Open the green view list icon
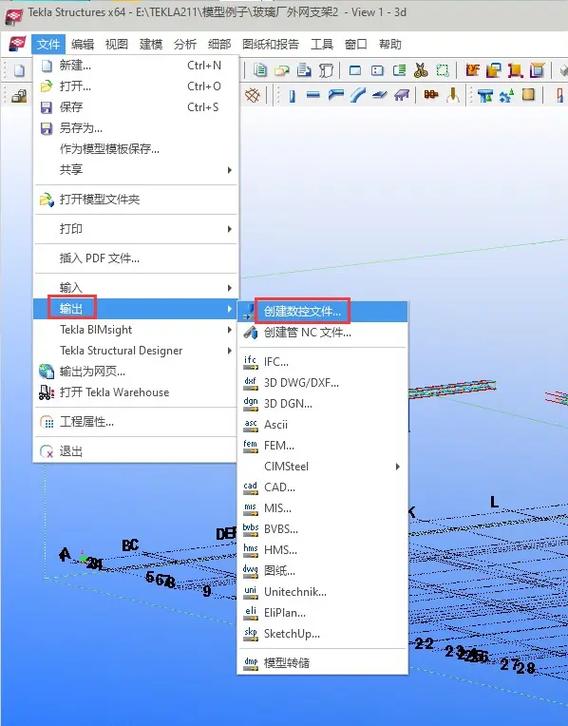The height and width of the screenshot is (726, 568). pyautogui.click(x=399, y=70)
